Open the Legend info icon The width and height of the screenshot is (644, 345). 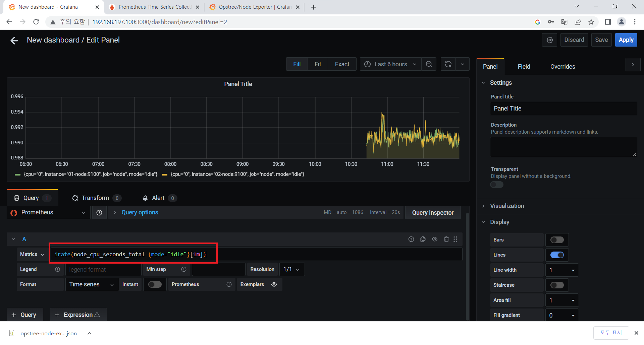coord(57,269)
